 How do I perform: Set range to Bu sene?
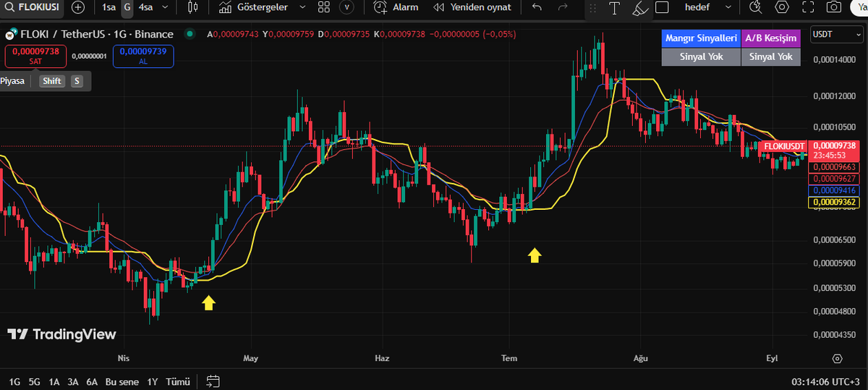tap(122, 381)
